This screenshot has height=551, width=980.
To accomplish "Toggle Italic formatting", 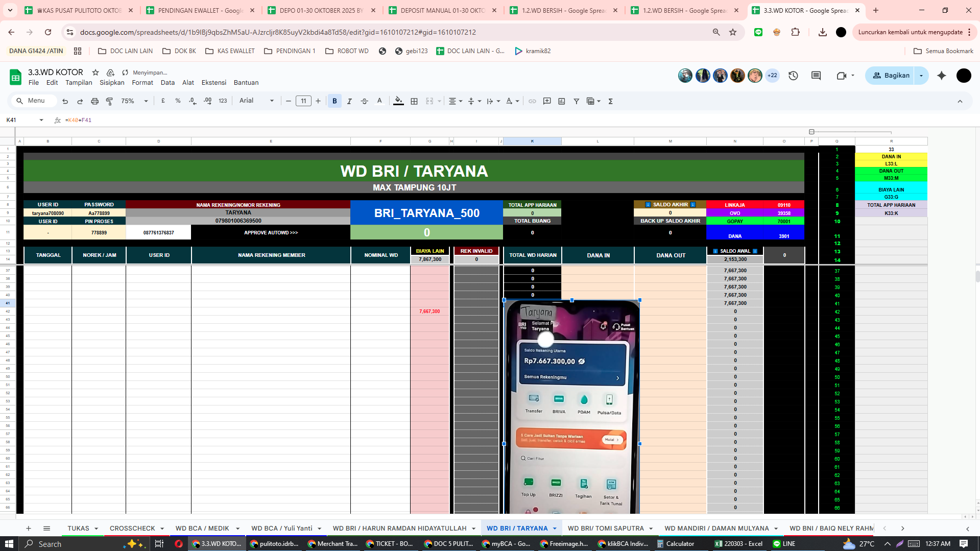I will click(x=349, y=101).
